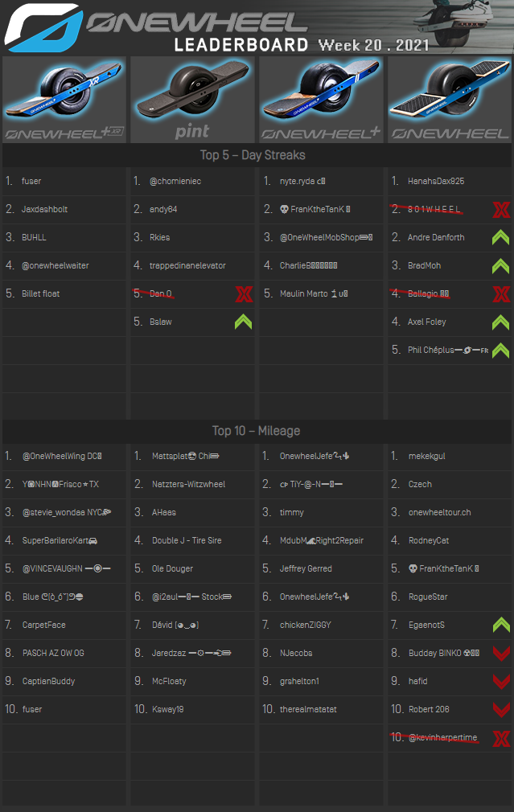The width and height of the screenshot is (514, 812).
Task: Click red X beside @kevinharpertime
Action: (500, 738)
